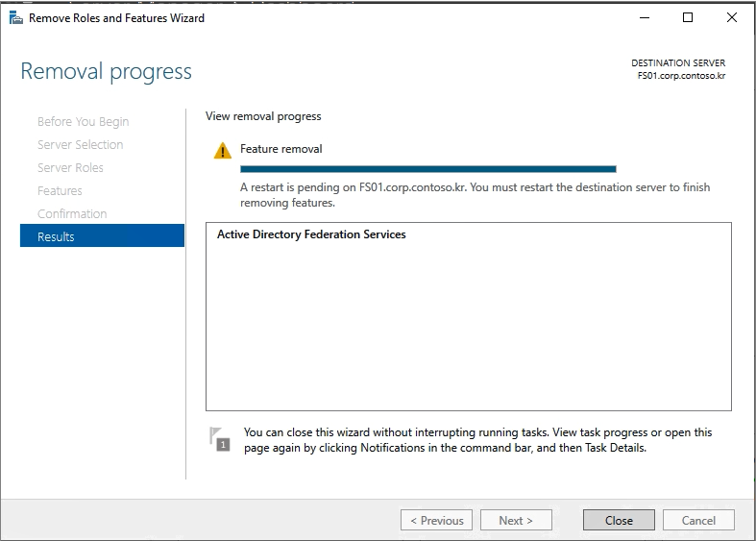Click the yellow warning triangle icon
Viewport: 756px width, 541px height.
222,151
